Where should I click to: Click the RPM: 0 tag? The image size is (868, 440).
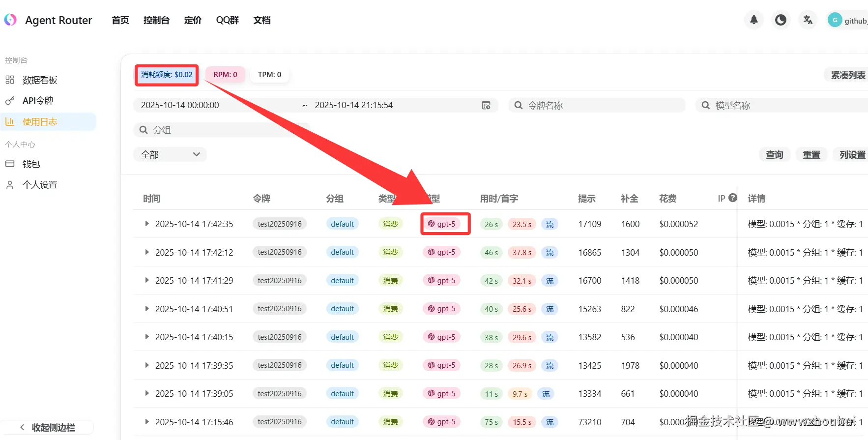pos(225,75)
